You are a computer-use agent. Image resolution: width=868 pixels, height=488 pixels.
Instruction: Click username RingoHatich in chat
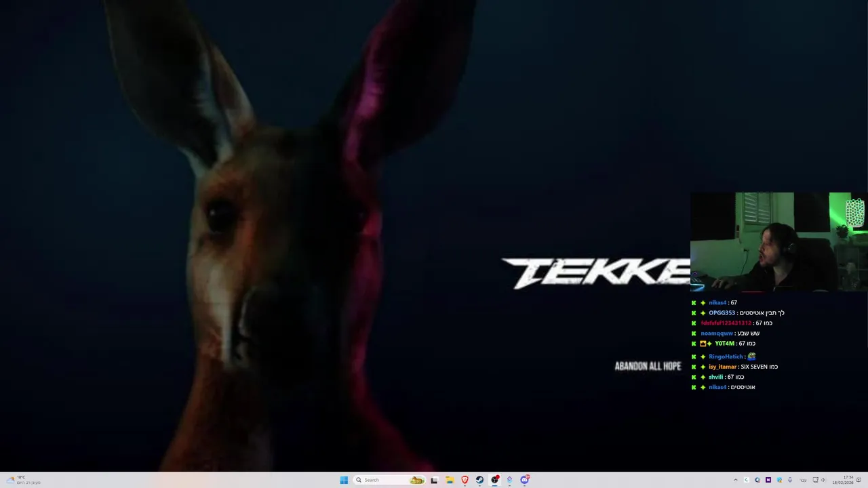click(x=726, y=357)
